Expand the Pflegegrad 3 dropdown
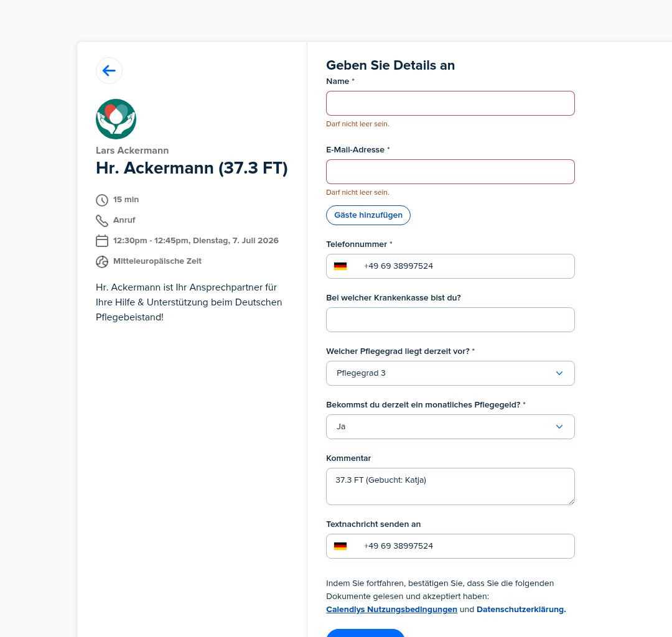The image size is (672, 637). (450, 373)
